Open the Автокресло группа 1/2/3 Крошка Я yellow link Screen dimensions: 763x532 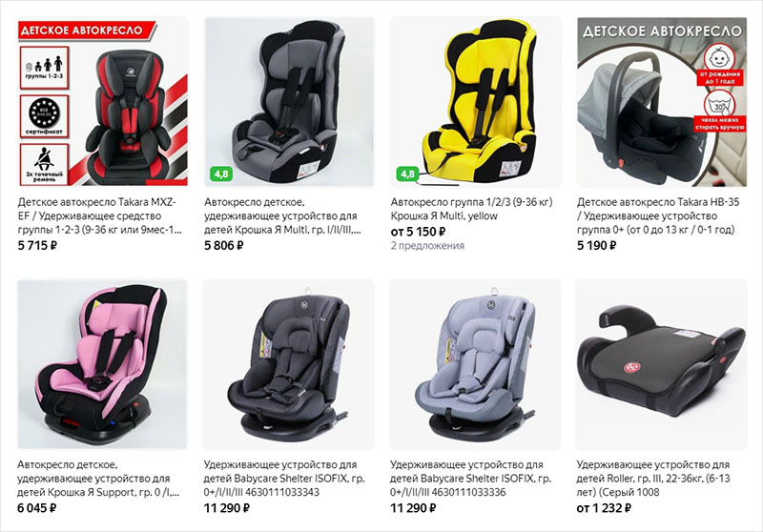(471, 209)
